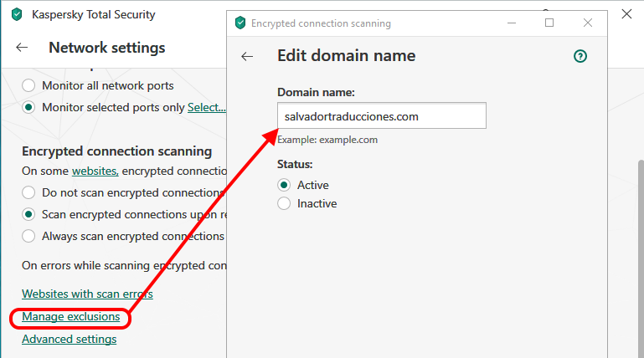Choose Do not scan encrypted connections
The image size is (644, 358).
coord(29,192)
